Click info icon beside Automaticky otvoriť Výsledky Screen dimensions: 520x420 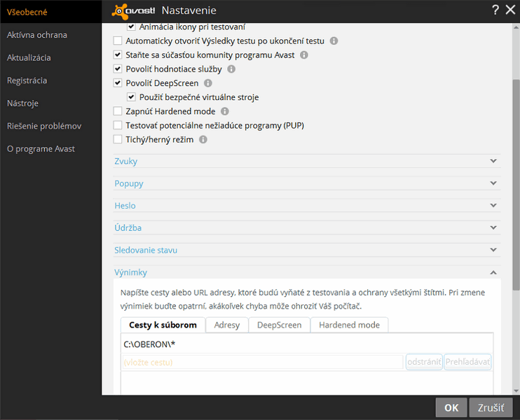[334, 41]
